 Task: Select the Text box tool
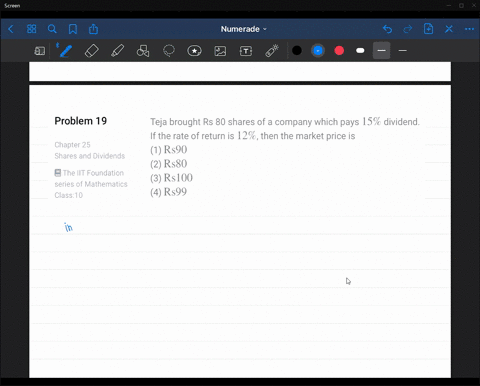[246, 51]
